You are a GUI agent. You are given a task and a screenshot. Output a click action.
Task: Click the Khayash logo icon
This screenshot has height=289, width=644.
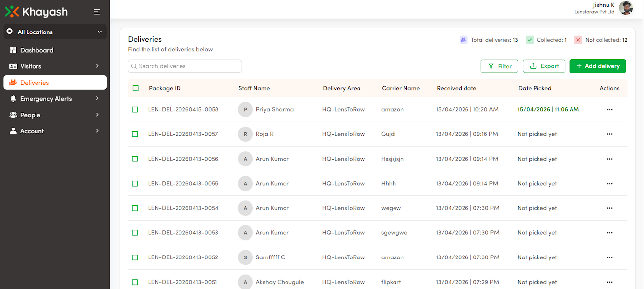(x=12, y=12)
